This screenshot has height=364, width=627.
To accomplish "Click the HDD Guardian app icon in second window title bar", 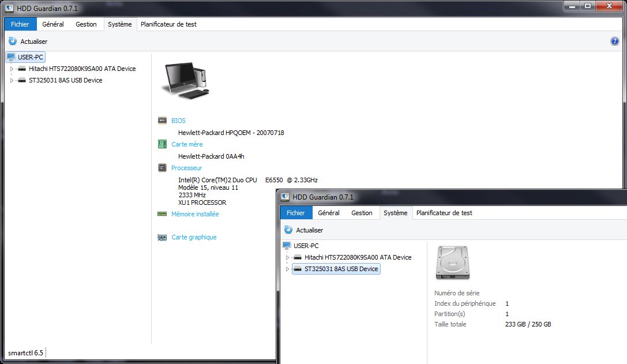I will pyautogui.click(x=285, y=197).
